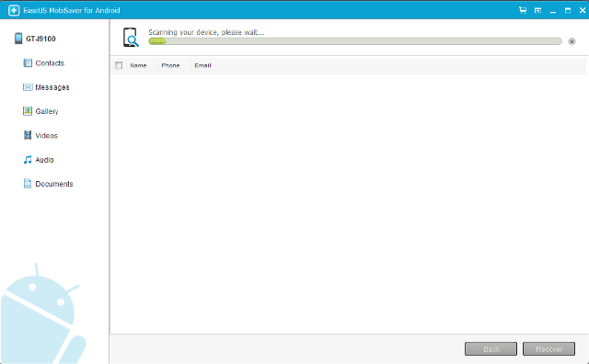Close the MobiSaver window
This screenshot has width=589, height=364.
pyautogui.click(x=583, y=10)
